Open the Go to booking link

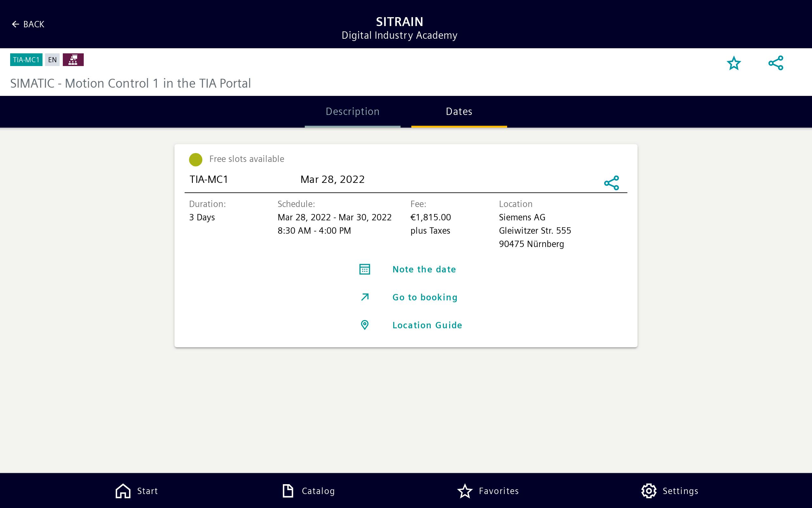(x=425, y=297)
